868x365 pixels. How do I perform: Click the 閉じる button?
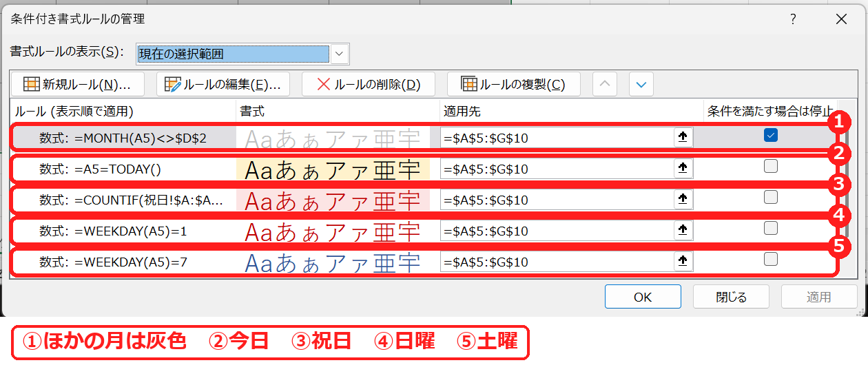731,297
